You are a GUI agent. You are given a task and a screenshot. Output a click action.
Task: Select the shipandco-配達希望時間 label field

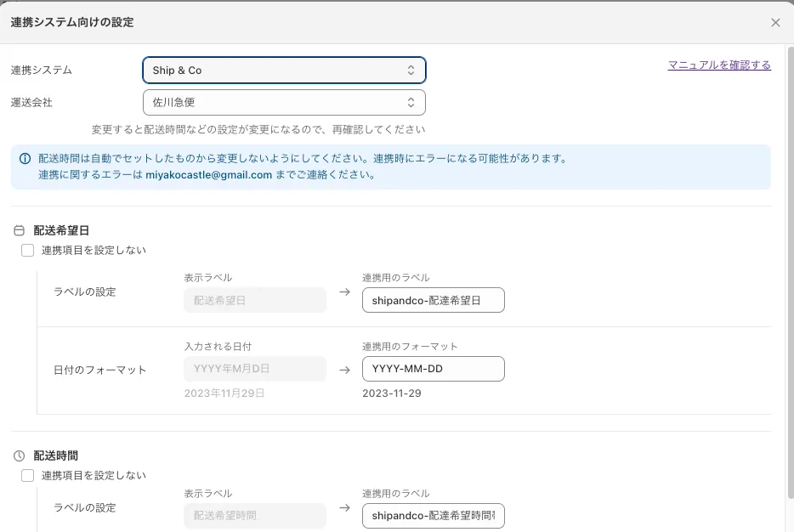(433, 515)
